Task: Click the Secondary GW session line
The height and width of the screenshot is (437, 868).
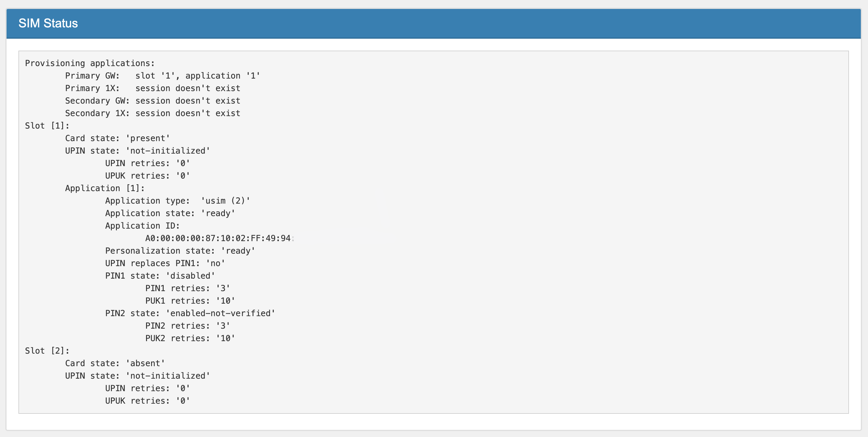Action: [x=153, y=101]
